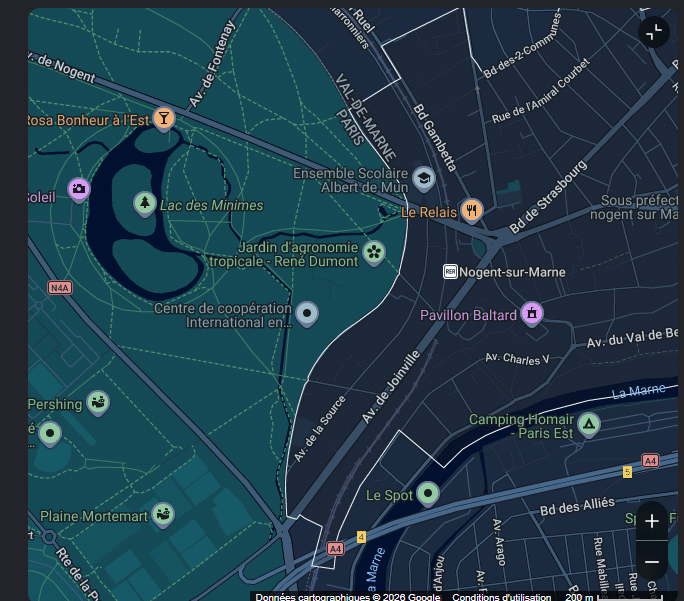Click the Plaine Mortemart label
Viewport: 684px width, 601px height.
[x=94, y=516]
